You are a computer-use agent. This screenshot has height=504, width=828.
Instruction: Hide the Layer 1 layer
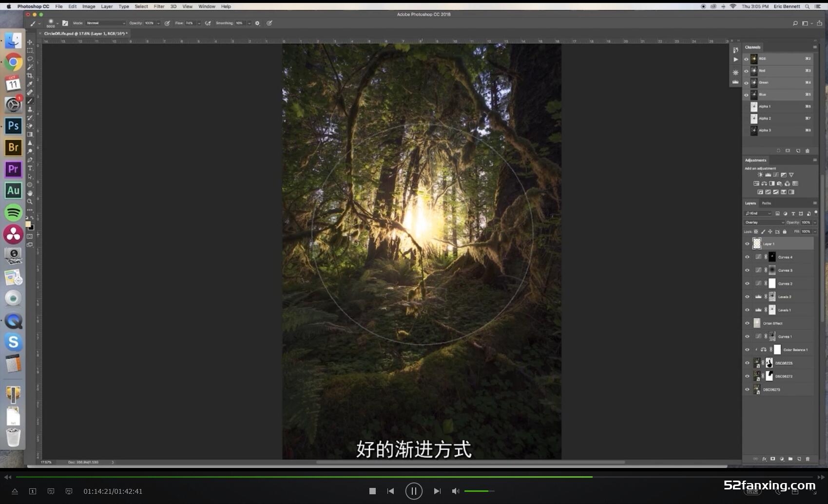tap(747, 244)
